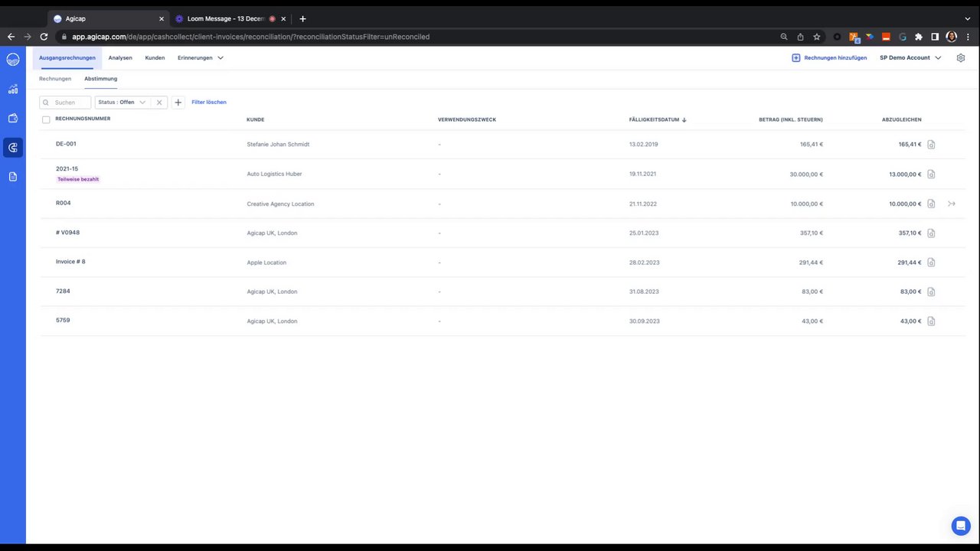Click customer Apple Location
Image resolution: width=980 pixels, height=551 pixels.
(266, 262)
